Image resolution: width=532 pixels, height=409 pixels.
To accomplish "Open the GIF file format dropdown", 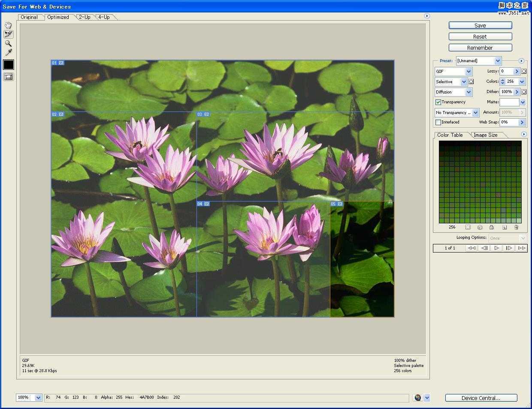I will 469,72.
